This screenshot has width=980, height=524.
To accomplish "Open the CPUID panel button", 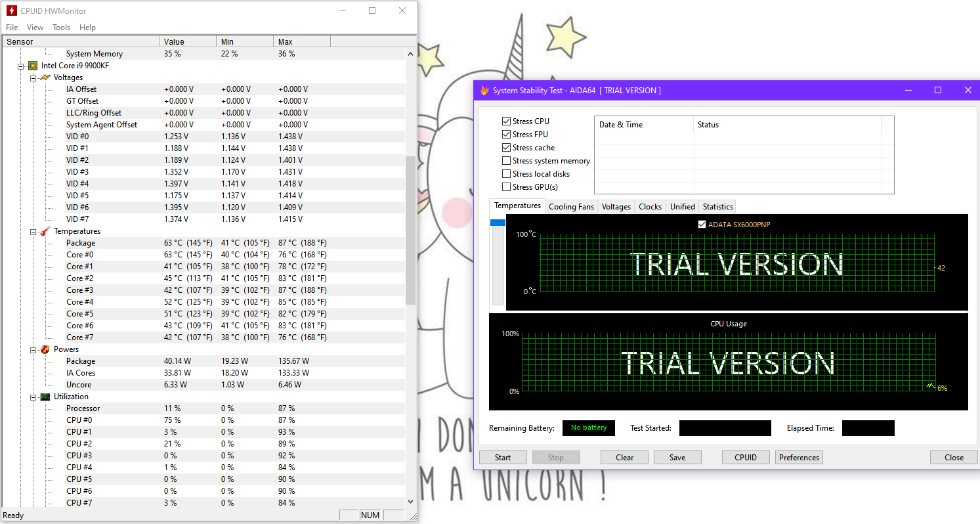I will pos(746,458).
